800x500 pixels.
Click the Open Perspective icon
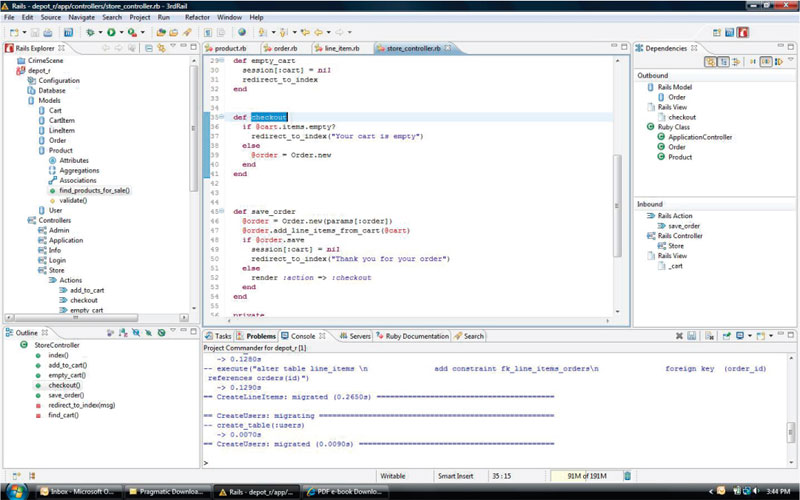coord(717,33)
